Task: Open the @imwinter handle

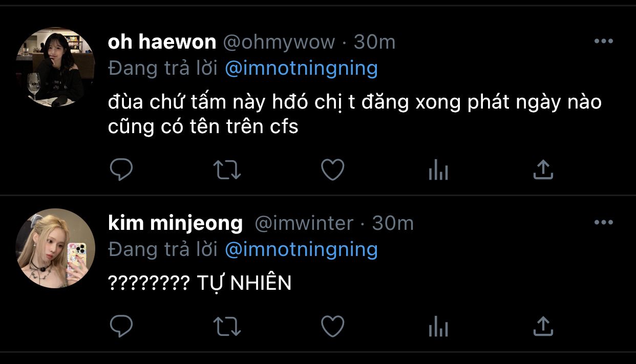Action: 304,223
